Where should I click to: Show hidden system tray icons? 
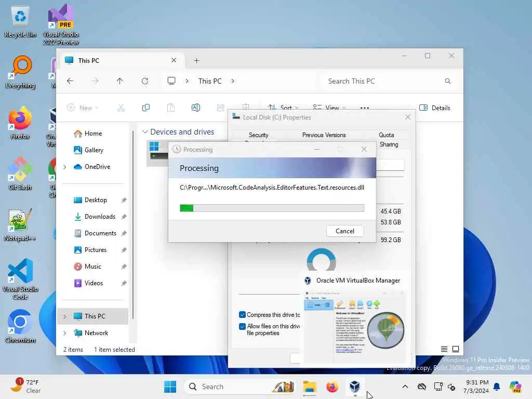point(405,387)
